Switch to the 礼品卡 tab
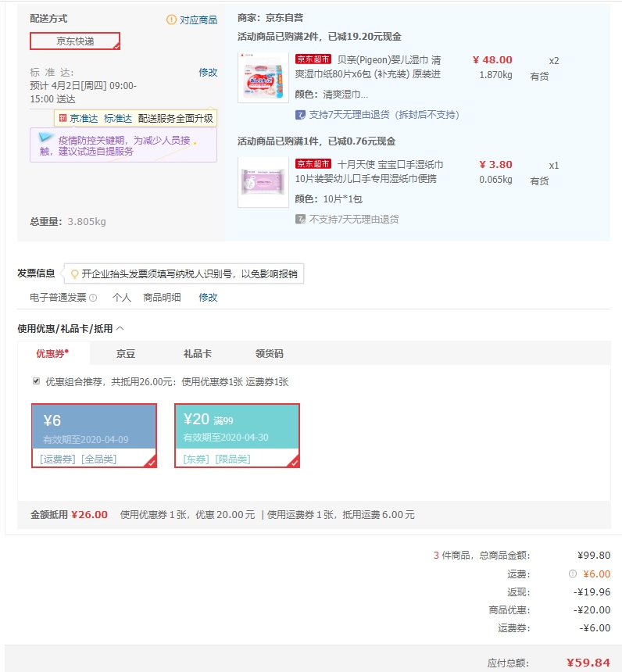Screen dimensions: 622x672 pos(198,353)
